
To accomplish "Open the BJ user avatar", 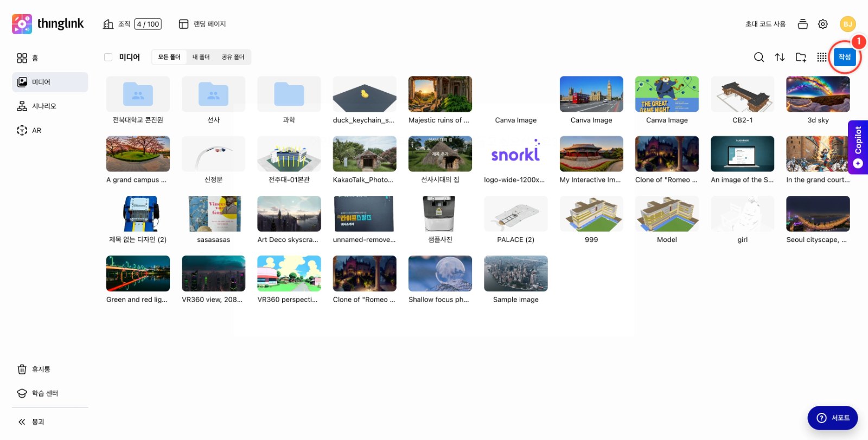I will coord(847,24).
